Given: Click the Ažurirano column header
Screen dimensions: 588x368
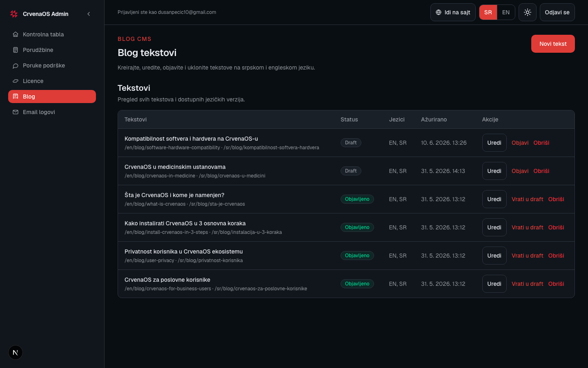Looking at the screenshot, I should pyautogui.click(x=434, y=119).
